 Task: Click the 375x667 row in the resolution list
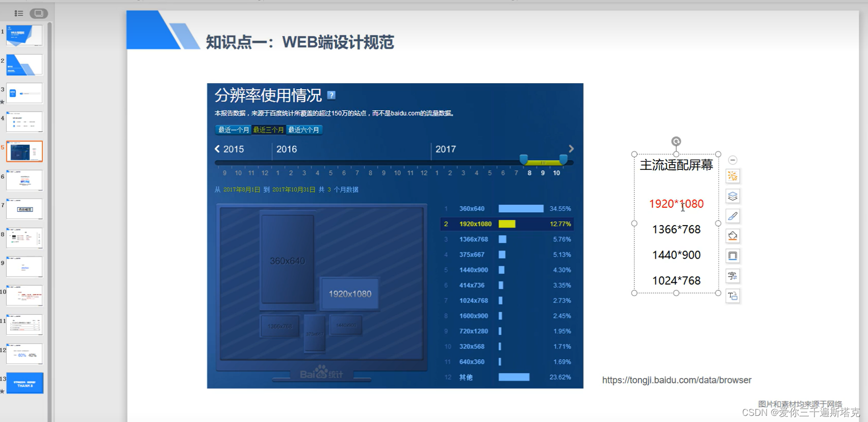click(x=507, y=255)
